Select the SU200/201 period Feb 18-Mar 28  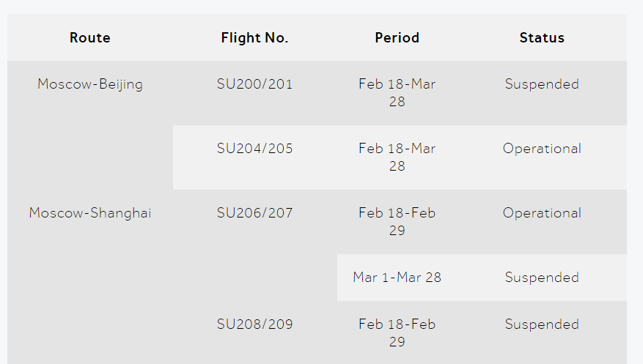pyautogui.click(x=397, y=92)
